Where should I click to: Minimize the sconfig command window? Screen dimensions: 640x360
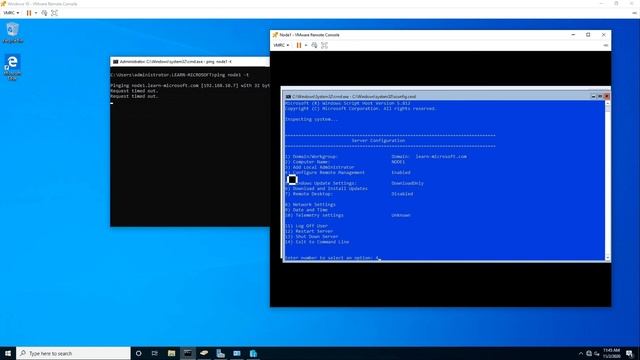pyautogui.click(x=593, y=96)
